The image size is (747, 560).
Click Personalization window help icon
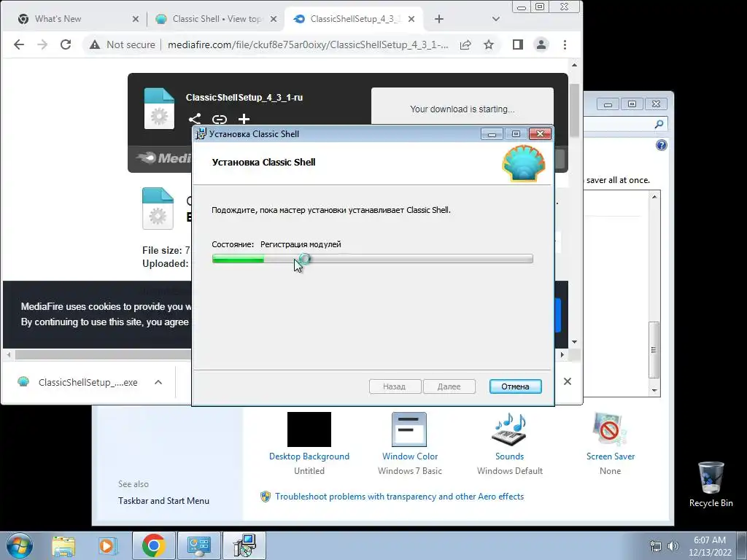(x=661, y=145)
